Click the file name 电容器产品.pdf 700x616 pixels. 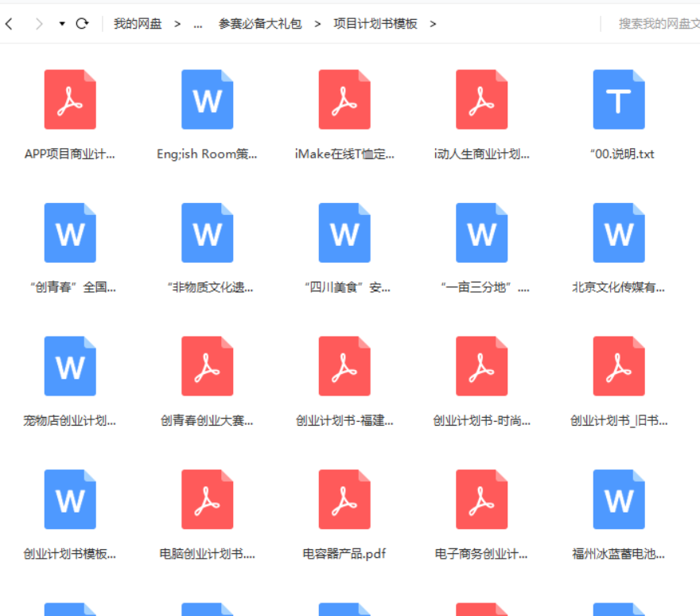pos(344,554)
